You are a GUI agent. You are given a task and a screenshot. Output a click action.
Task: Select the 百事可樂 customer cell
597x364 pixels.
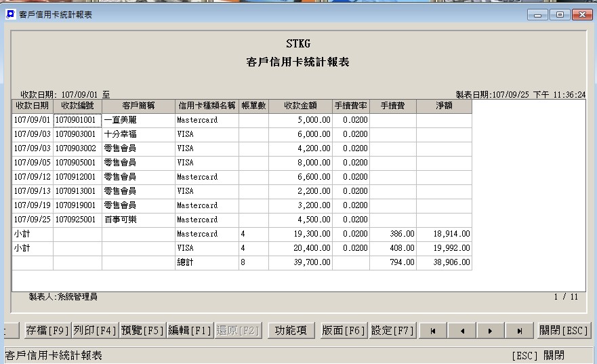point(138,220)
